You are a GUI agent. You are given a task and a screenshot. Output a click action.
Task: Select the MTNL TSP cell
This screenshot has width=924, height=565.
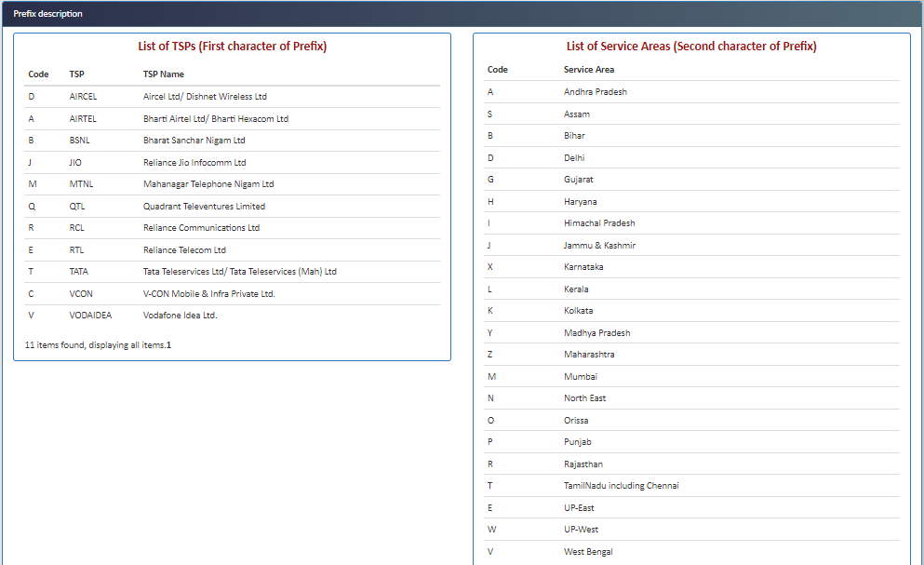tap(81, 184)
